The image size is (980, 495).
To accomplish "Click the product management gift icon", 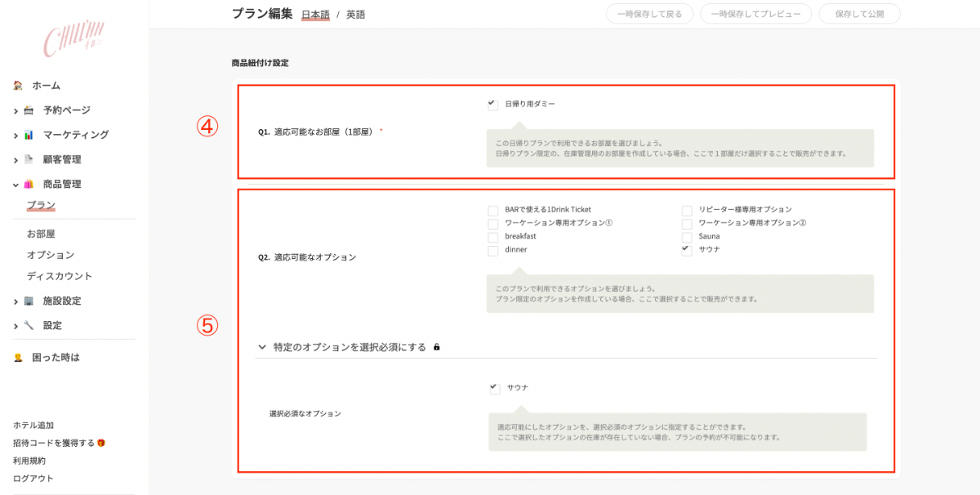I will coord(29,185).
